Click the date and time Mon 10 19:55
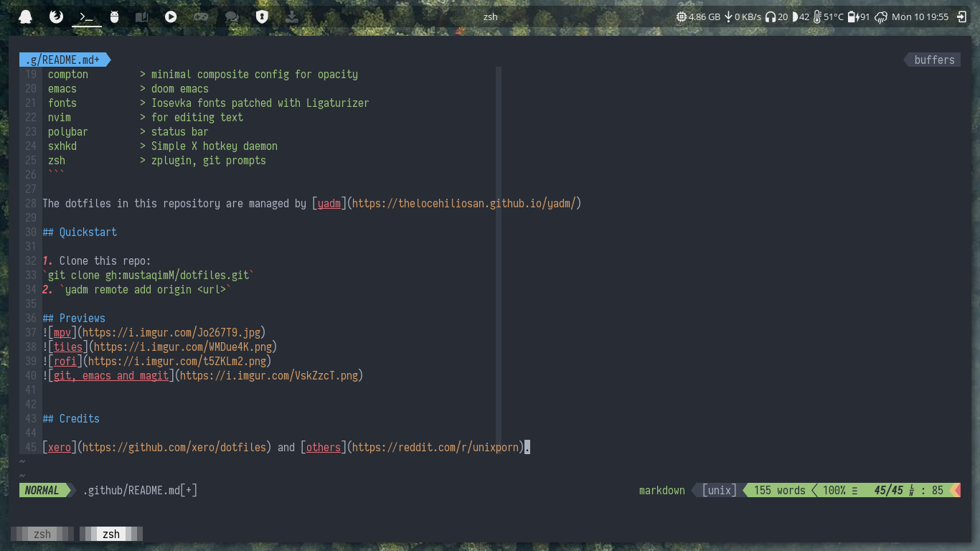 920,17
